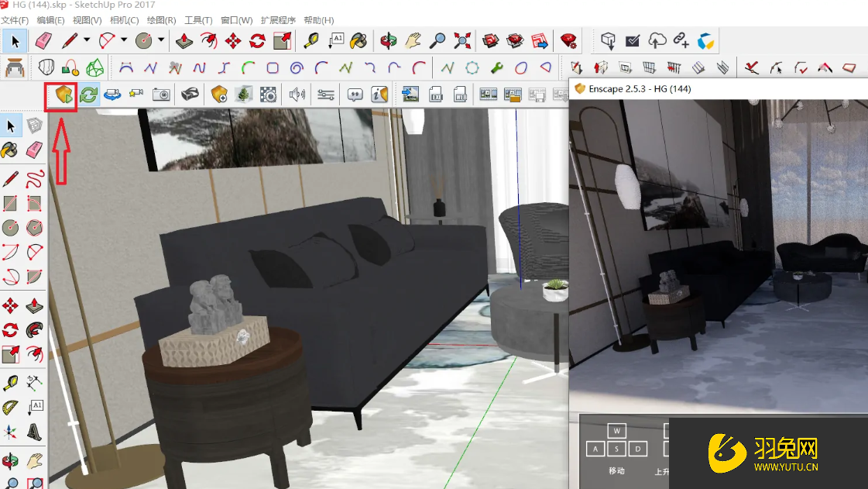Image resolution: width=868 pixels, height=489 pixels.
Task: Activate the Orbit camera tool
Action: point(389,40)
